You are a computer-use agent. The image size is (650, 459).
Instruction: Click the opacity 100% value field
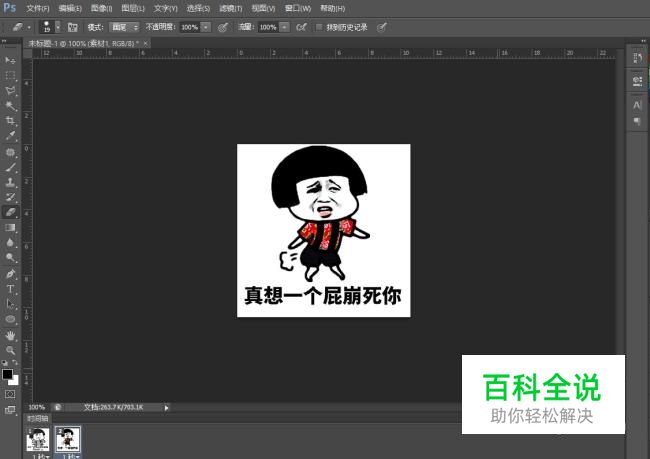pos(190,27)
